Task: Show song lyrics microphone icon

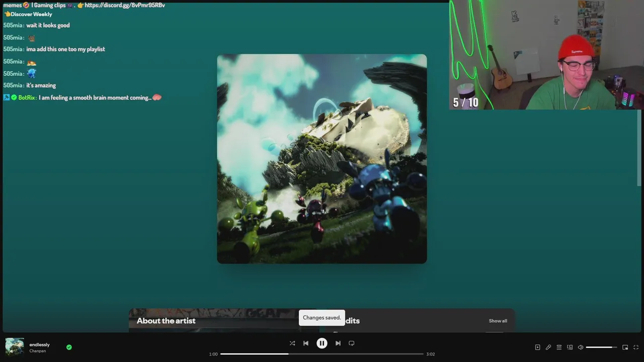Action: click(x=548, y=347)
